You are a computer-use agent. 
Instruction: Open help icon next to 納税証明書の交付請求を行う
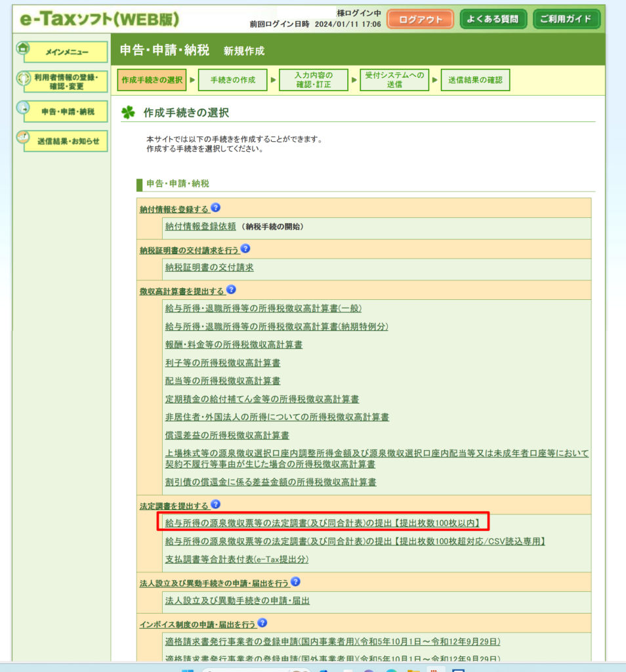pos(245,249)
